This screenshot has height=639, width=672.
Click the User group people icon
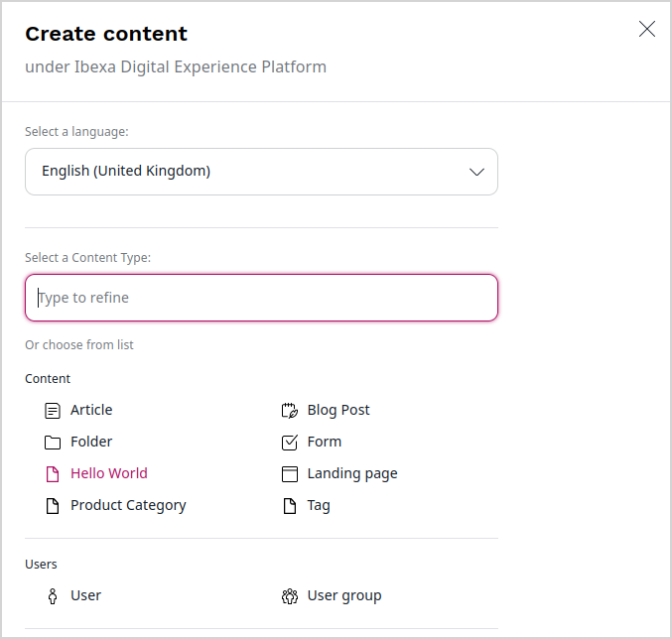(289, 596)
